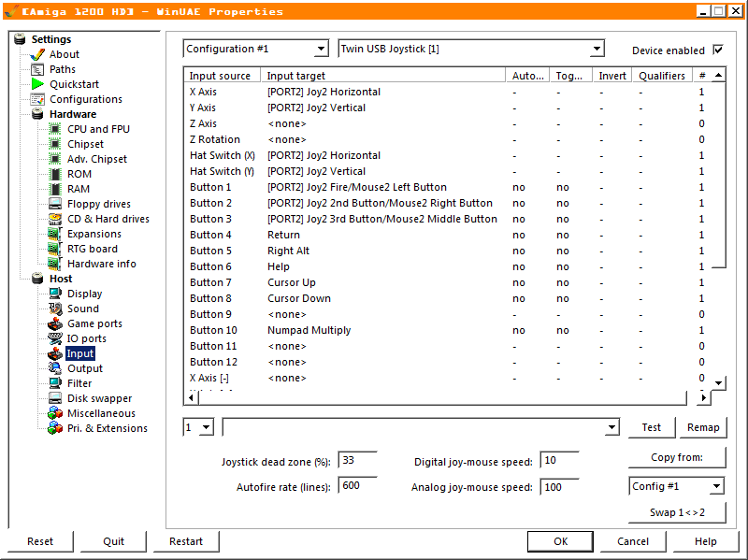
Task: Click the OK button
Action: point(560,541)
